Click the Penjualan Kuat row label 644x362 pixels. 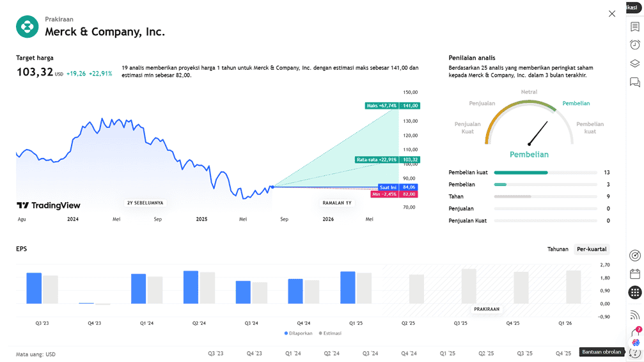point(467,221)
